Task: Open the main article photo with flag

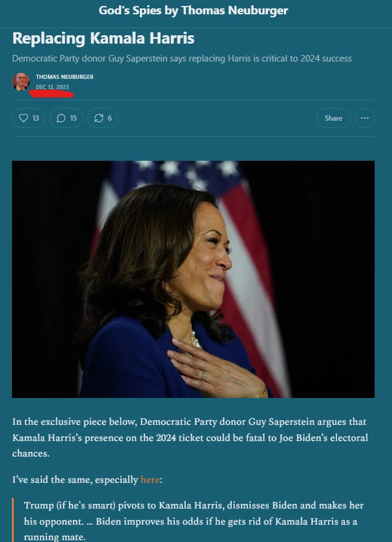Action: pyautogui.click(x=193, y=279)
